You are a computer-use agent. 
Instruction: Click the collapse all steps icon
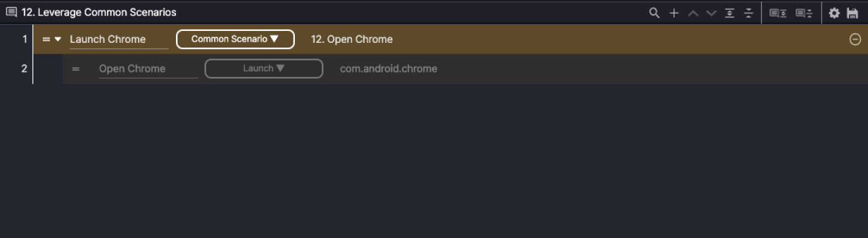click(749, 12)
